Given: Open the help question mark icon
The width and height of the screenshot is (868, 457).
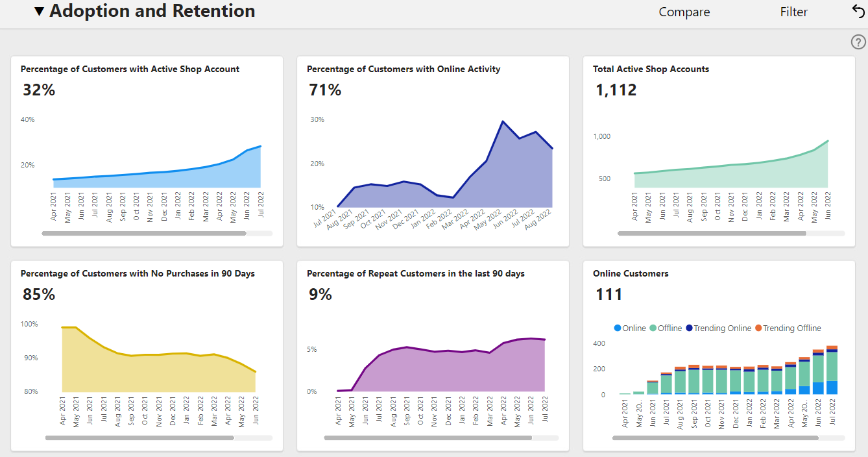Looking at the screenshot, I should coord(858,42).
